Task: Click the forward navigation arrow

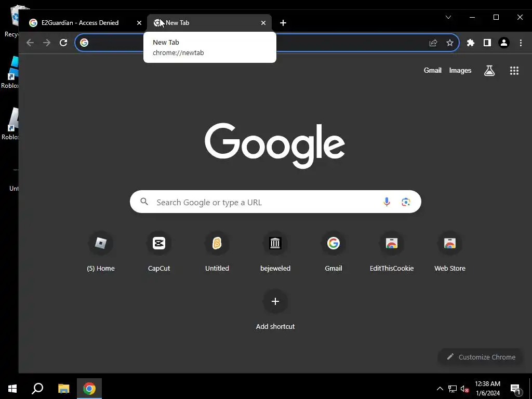Action: pos(46,43)
